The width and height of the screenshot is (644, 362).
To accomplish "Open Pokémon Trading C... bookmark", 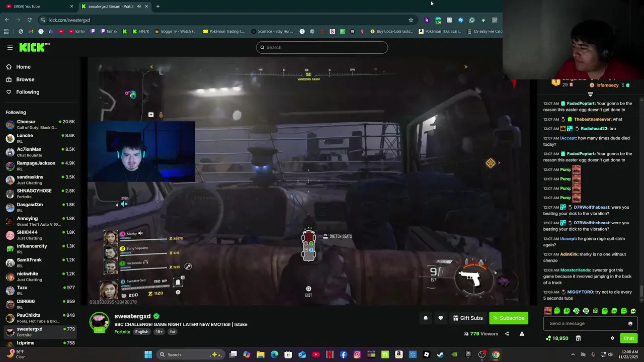I will (x=223, y=31).
